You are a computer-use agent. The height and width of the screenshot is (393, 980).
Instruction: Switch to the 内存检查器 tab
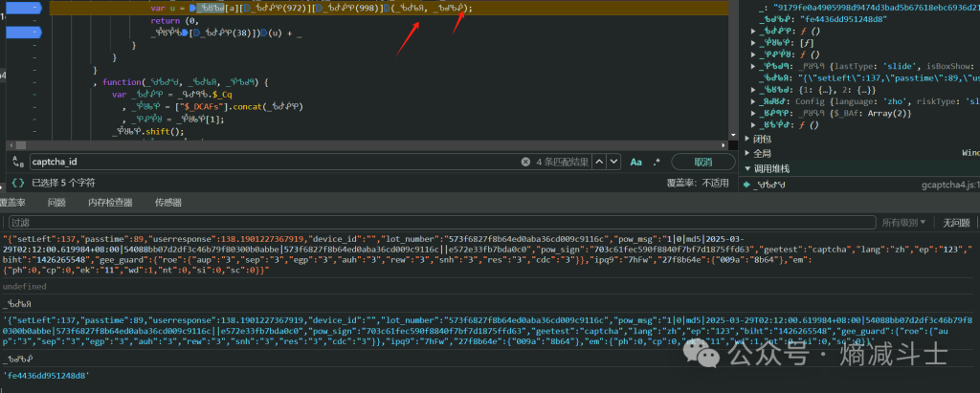[110, 203]
